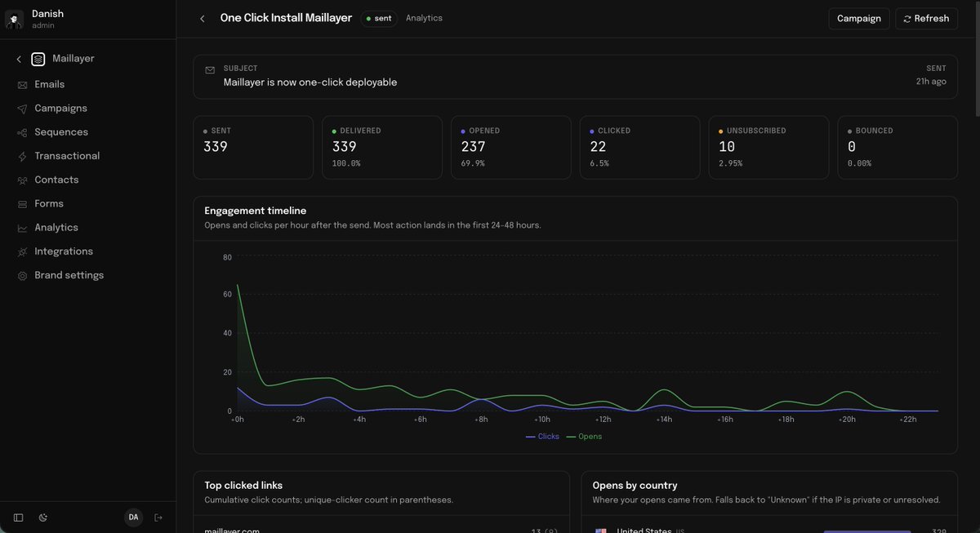Click the Clicked 22 stat card

640,147
